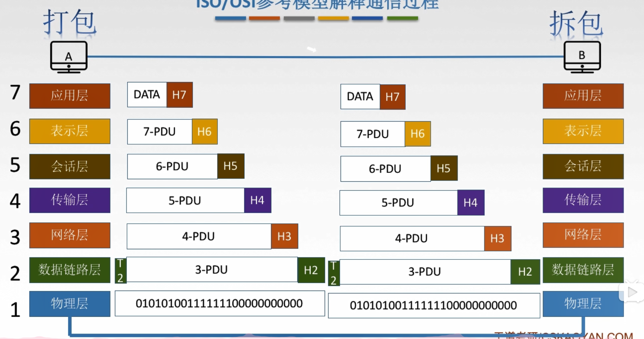Screen dimensions: 644x339
Task: Click the 6-PDU box in the 拆包 column
Action: pyautogui.click(x=386, y=169)
